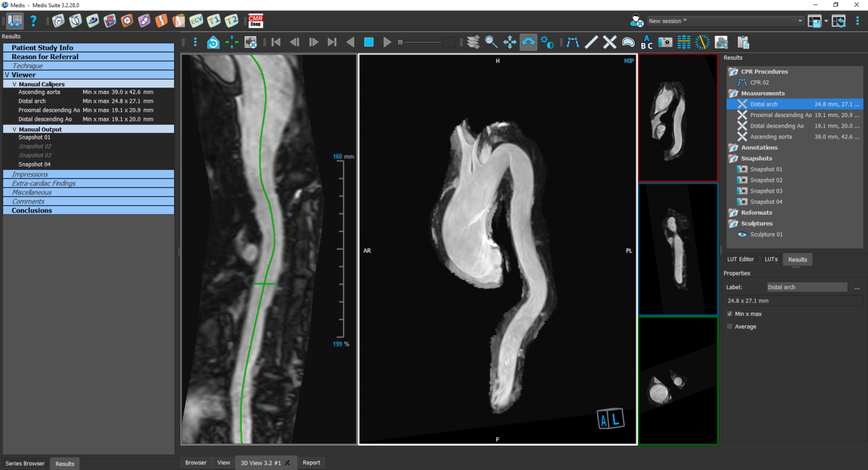The image size is (868, 470).
Task: Take a snapshot with camera icon
Action: point(665,42)
